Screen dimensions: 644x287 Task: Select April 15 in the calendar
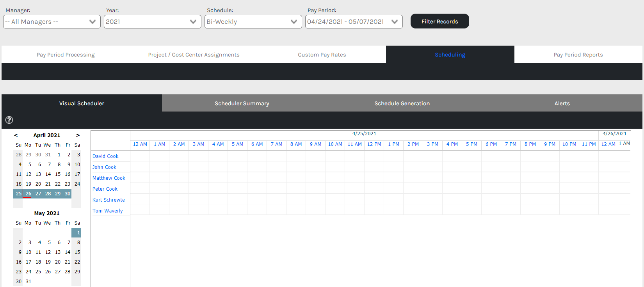pos(58,174)
